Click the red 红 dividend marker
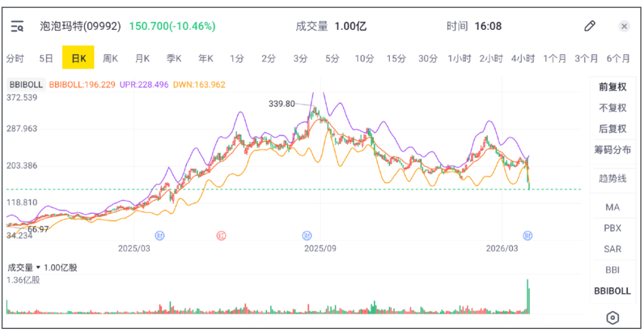Viewport: 644px width, 332px height. 221,235
